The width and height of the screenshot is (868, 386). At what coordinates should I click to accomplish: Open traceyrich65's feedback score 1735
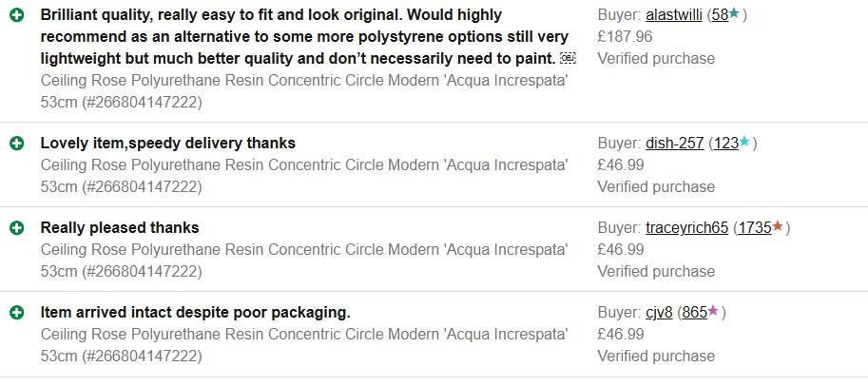[x=754, y=228]
